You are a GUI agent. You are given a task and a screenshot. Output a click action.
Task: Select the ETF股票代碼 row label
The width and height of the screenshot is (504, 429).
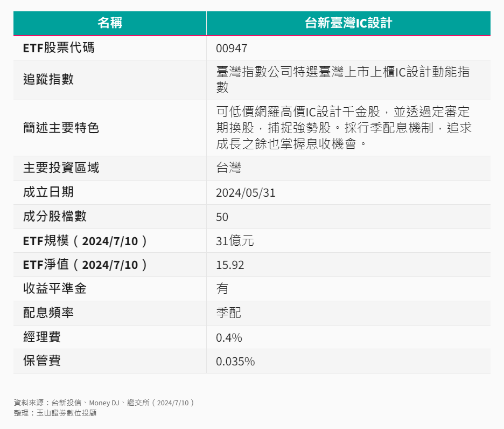[59, 48]
